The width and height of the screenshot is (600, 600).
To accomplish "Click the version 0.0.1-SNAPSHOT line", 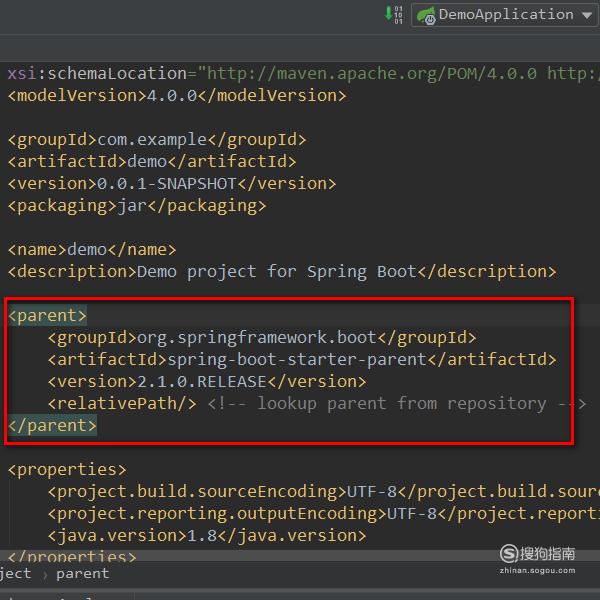I will pos(172,184).
